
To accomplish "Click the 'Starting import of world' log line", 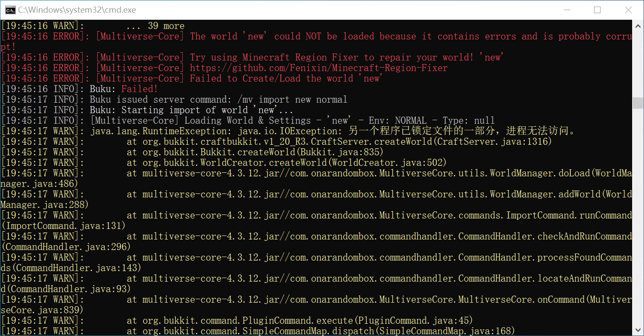I will (191, 110).
